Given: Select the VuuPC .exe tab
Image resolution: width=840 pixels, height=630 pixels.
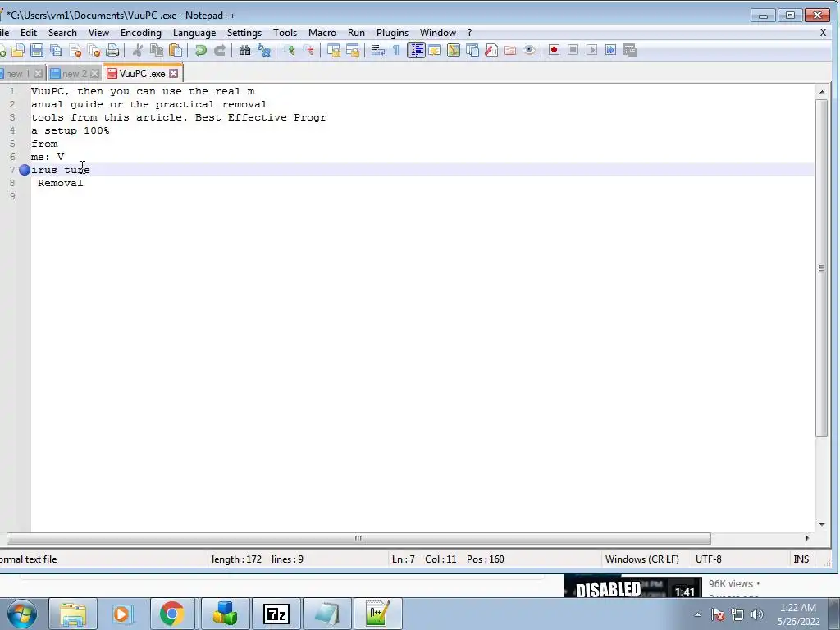Looking at the screenshot, I should pos(142,74).
